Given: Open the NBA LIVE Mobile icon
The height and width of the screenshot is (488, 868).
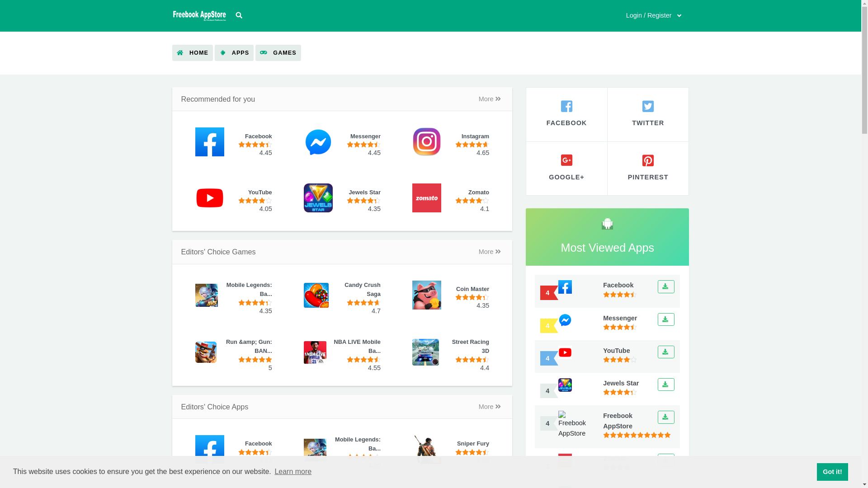Looking at the screenshot, I should 315,352.
